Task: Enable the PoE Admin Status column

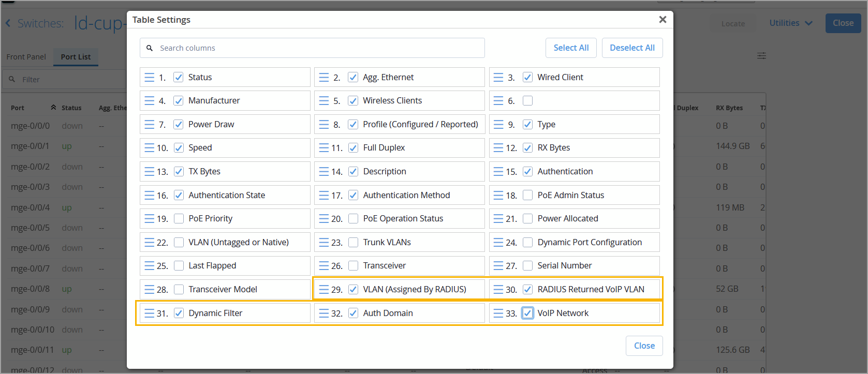Action: pos(527,196)
